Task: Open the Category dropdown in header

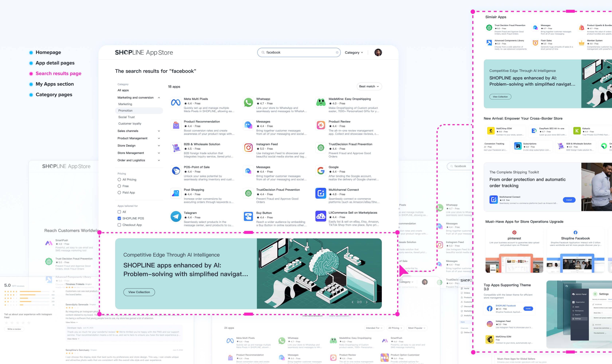Action: coord(354,52)
